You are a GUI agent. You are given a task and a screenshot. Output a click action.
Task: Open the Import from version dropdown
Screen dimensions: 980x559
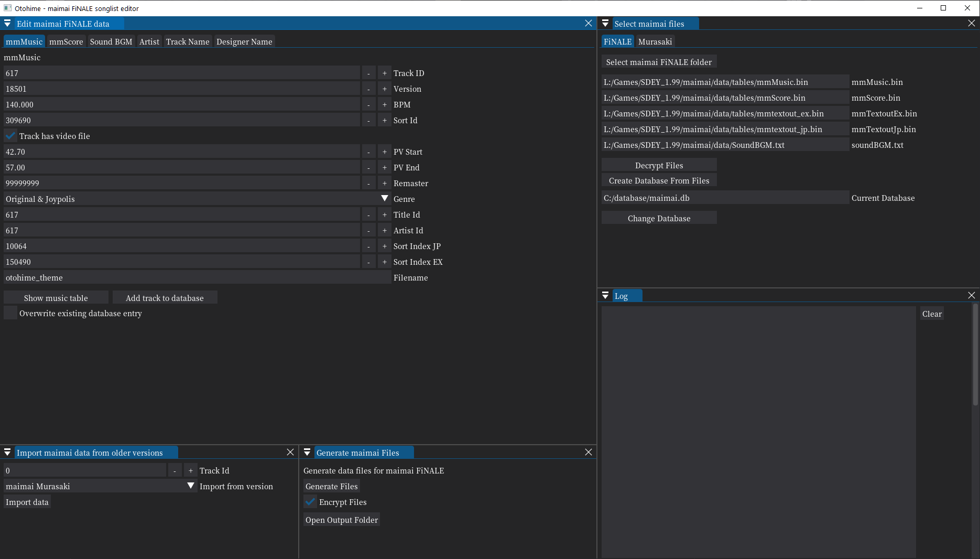[x=191, y=486]
